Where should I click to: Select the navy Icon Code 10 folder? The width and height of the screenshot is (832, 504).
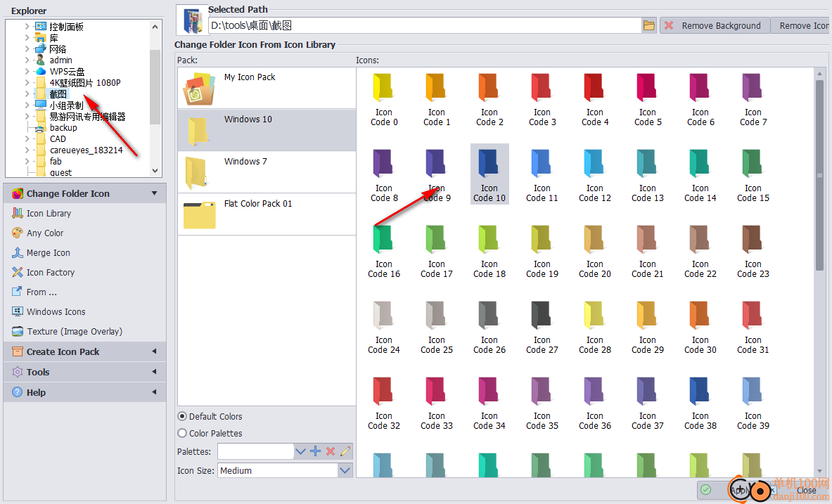489,174
